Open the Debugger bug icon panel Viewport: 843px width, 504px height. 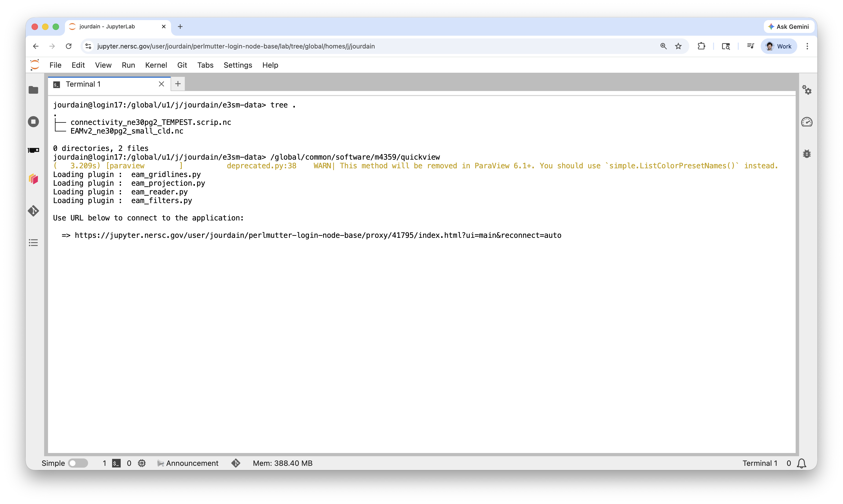[807, 154]
